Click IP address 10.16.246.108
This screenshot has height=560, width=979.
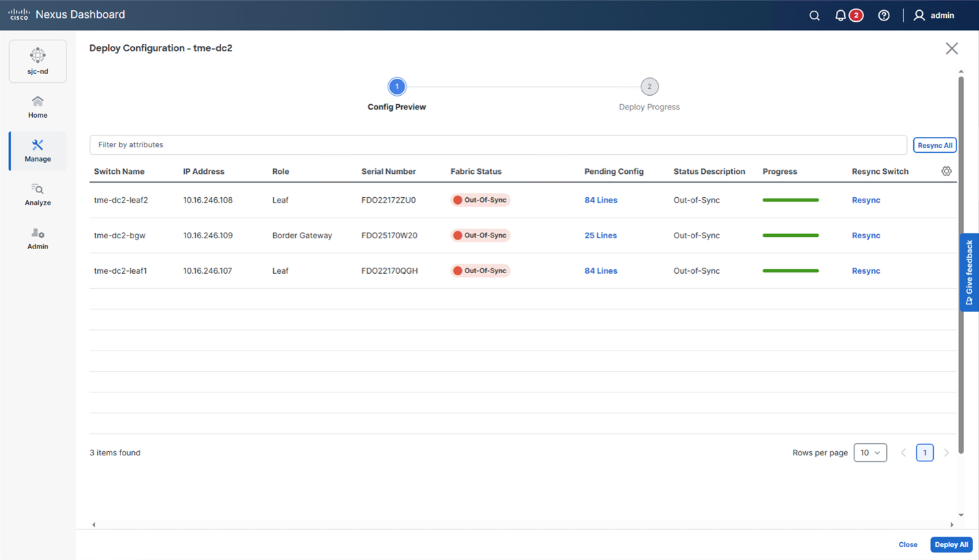[207, 200]
